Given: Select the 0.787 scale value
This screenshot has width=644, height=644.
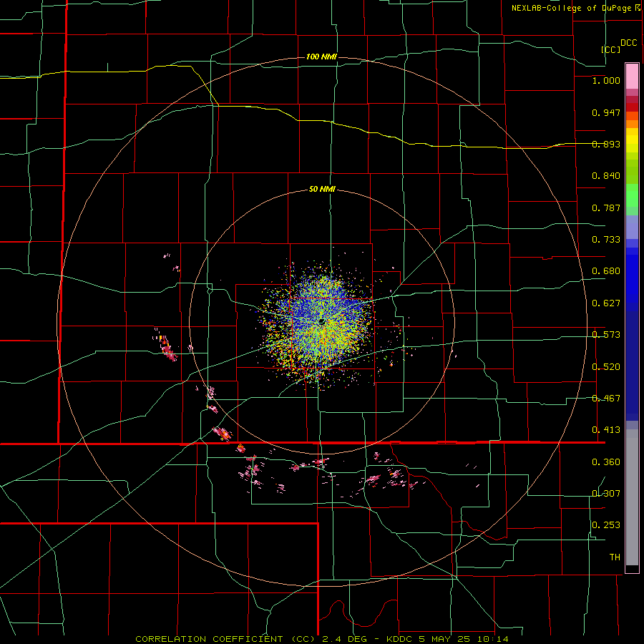Looking at the screenshot, I should click(x=606, y=208).
